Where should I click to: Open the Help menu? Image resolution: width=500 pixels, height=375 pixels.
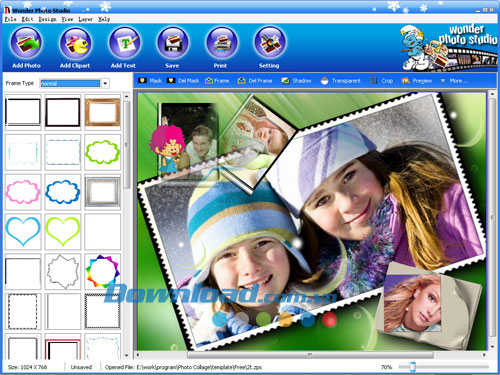(104, 19)
